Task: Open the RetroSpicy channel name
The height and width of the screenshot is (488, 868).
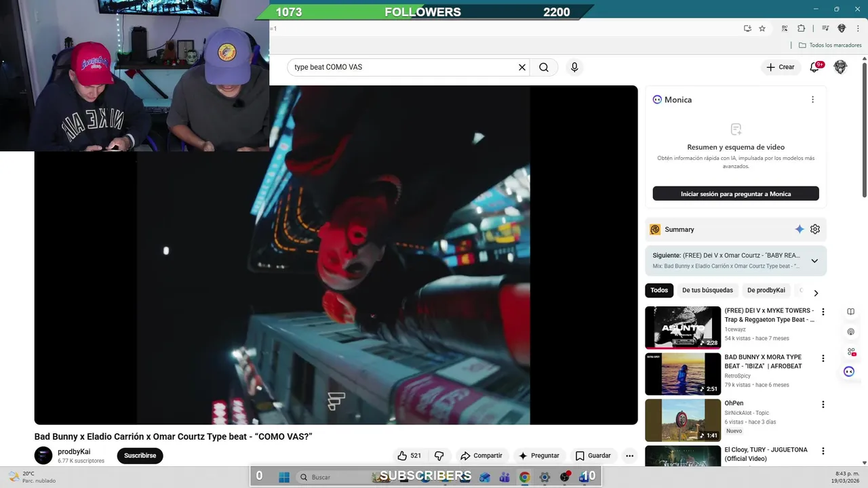Action: click(738, 375)
